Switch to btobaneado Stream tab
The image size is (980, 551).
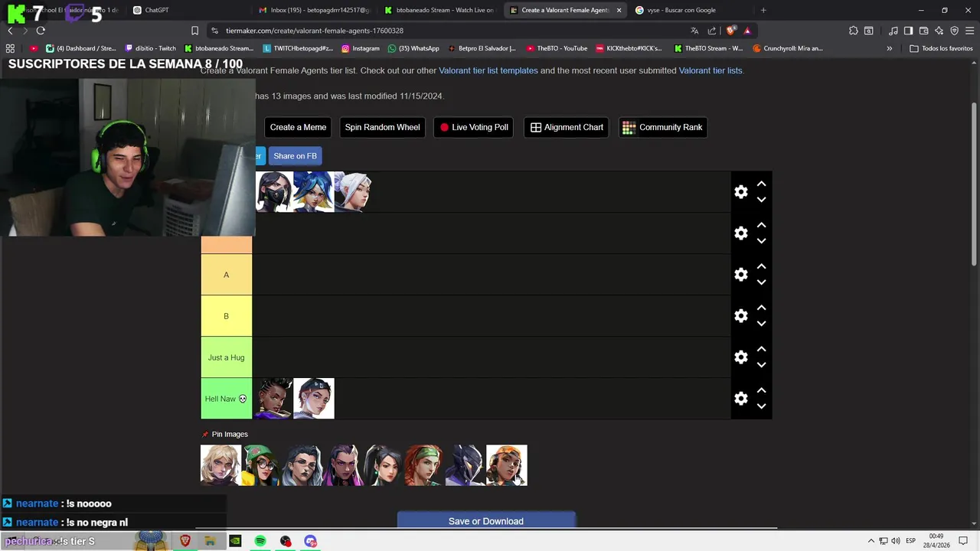click(x=440, y=10)
